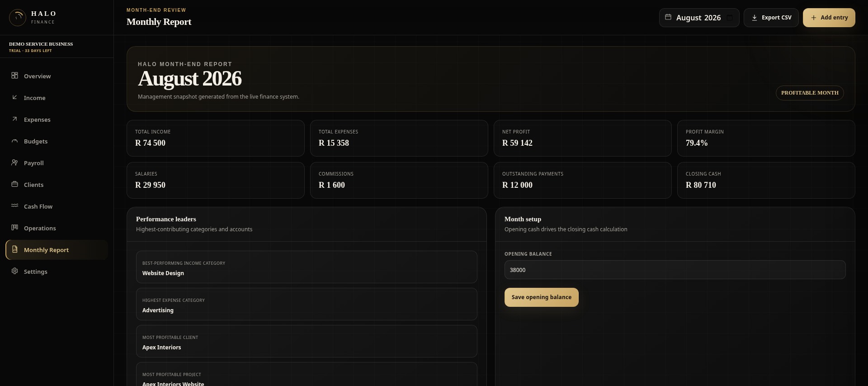Open the month picker at right of August 2026
Screen dimensions: 868x386
[x=730, y=18]
